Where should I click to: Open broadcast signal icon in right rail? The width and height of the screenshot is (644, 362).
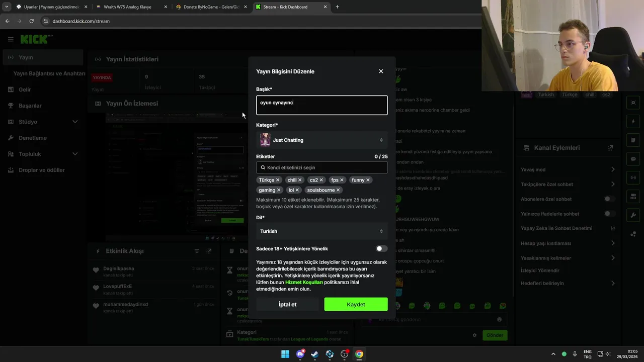point(633,177)
